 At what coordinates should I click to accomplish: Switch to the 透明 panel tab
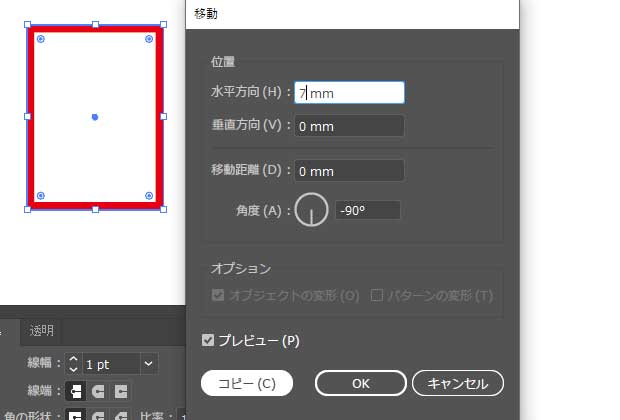(x=42, y=331)
